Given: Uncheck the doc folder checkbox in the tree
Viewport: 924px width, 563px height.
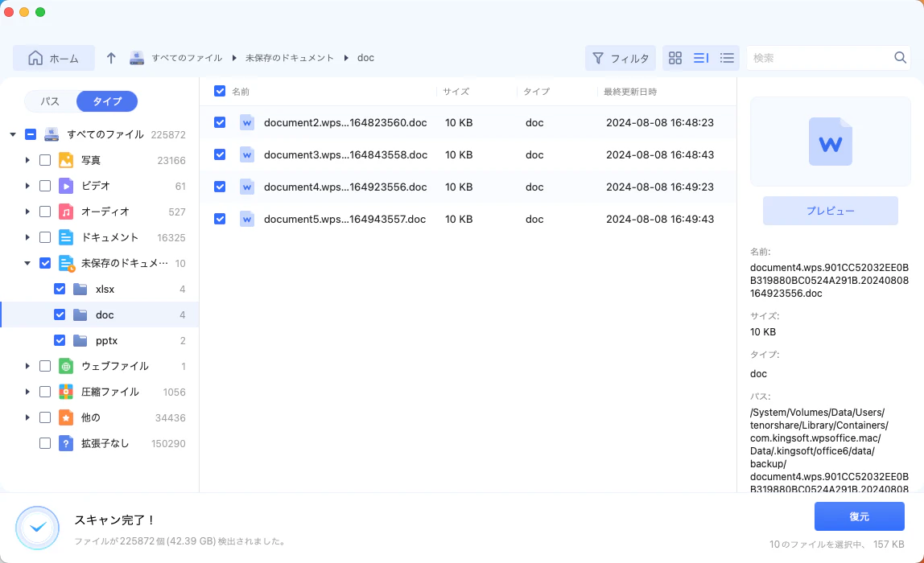Looking at the screenshot, I should (x=60, y=314).
